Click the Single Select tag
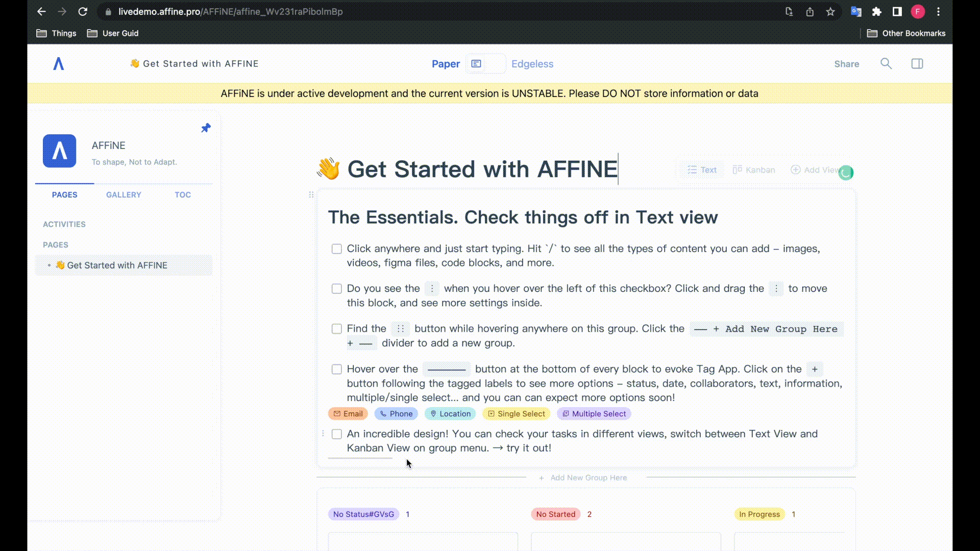Screen dimensions: 980x551 pyautogui.click(x=517, y=414)
